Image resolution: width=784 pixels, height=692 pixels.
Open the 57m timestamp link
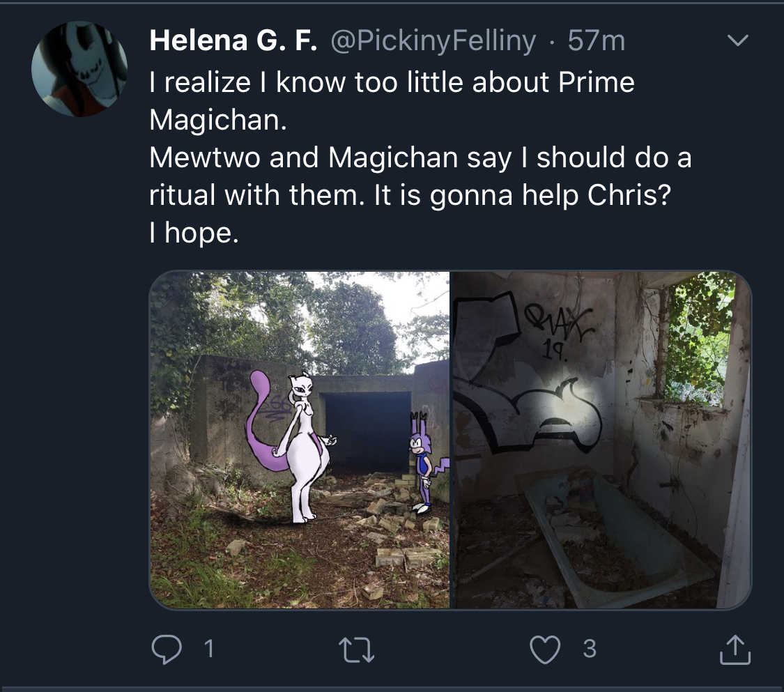click(x=596, y=40)
